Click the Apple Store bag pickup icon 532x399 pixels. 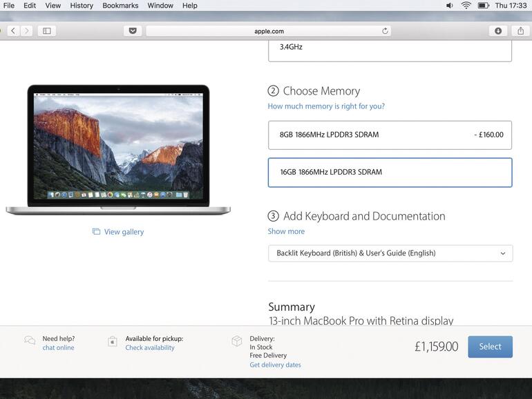[x=113, y=341]
